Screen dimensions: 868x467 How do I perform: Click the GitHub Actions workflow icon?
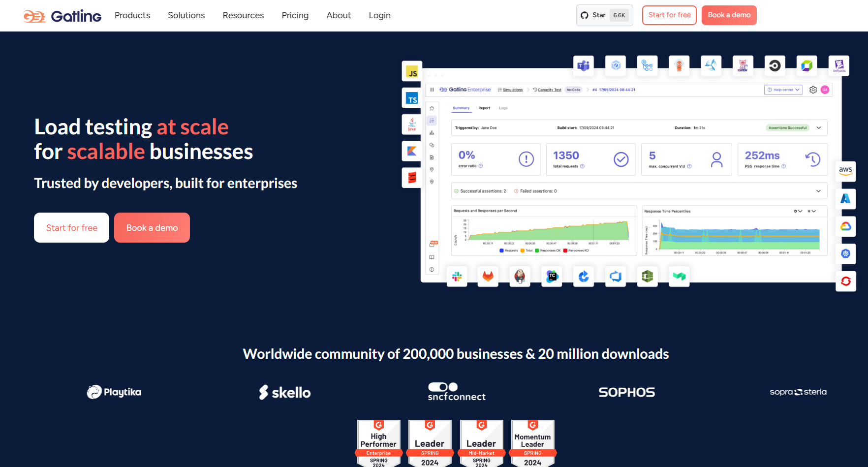click(648, 65)
